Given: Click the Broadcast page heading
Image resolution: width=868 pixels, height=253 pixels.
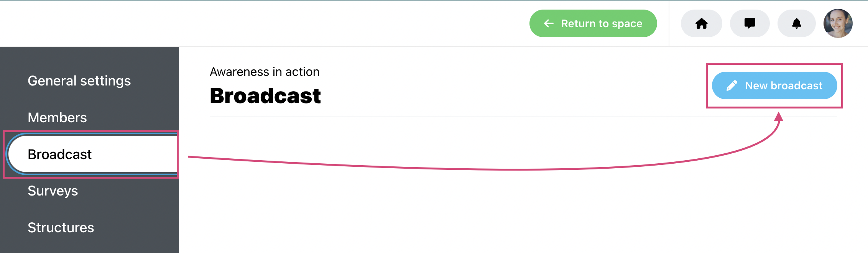Looking at the screenshot, I should [x=265, y=96].
